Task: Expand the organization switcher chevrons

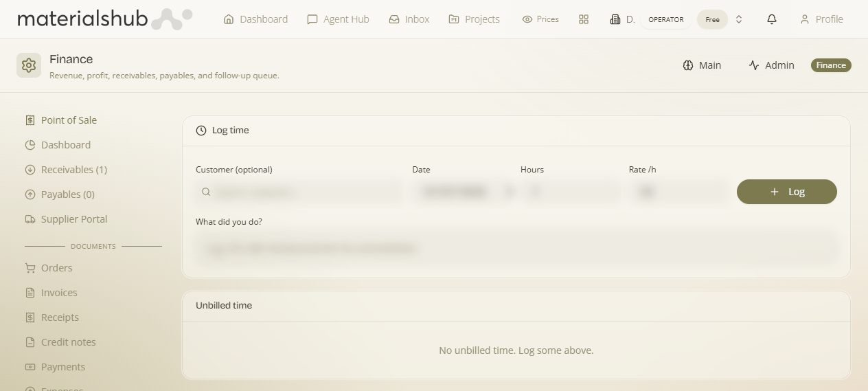Action: pos(739,19)
